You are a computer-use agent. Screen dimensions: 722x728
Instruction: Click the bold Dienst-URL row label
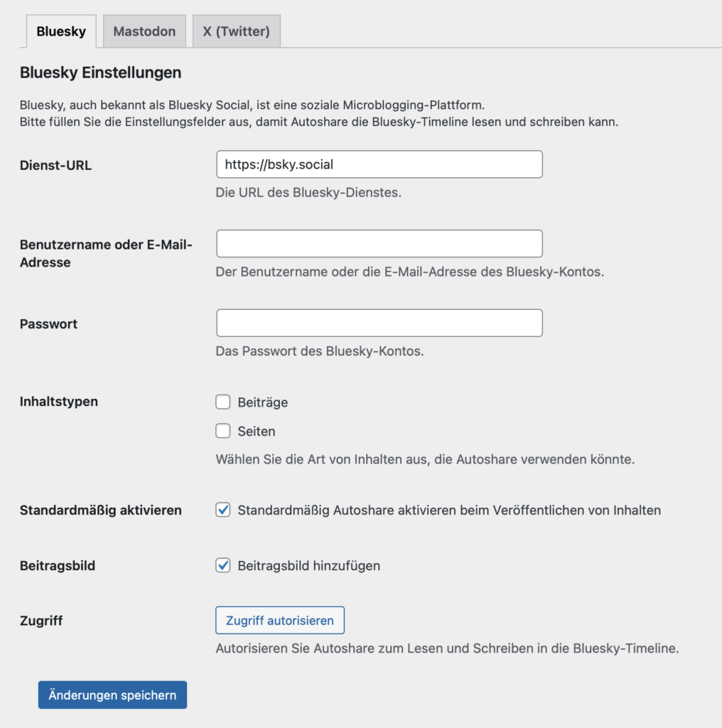tap(55, 166)
